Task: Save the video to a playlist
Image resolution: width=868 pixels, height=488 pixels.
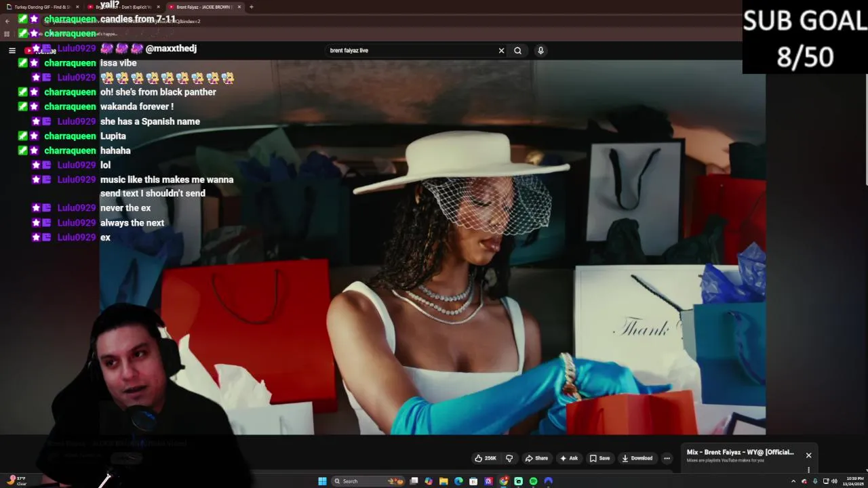Action: pyautogui.click(x=599, y=458)
